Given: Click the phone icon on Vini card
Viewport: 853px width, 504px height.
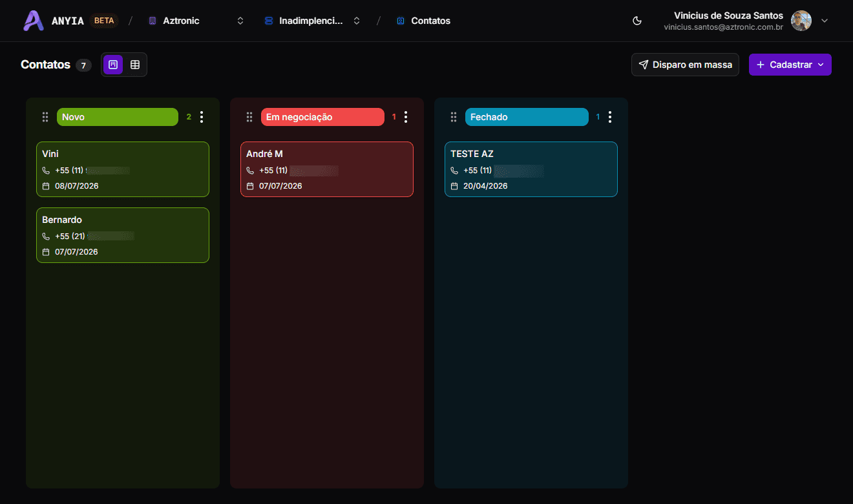Looking at the screenshot, I should click(x=46, y=171).
